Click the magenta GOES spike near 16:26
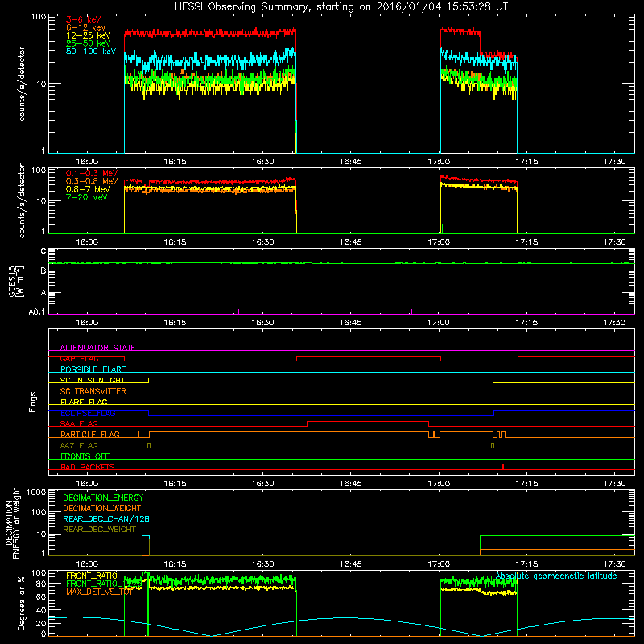Screen dimensions: 644x644 click(238, 312)
